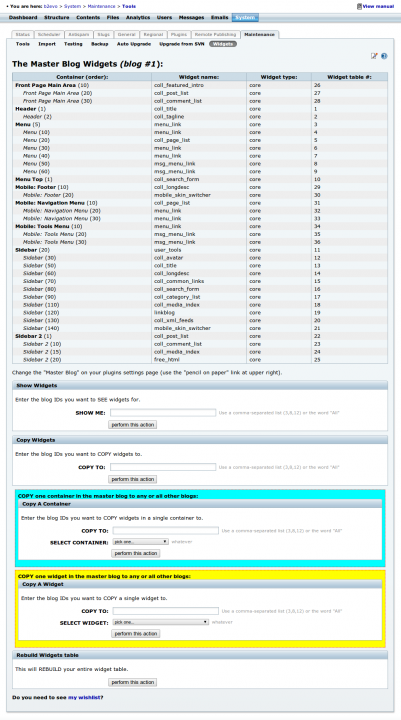The image size is (401, 720).
Task: Click the Widget type column header
Action: pos(279,77)
